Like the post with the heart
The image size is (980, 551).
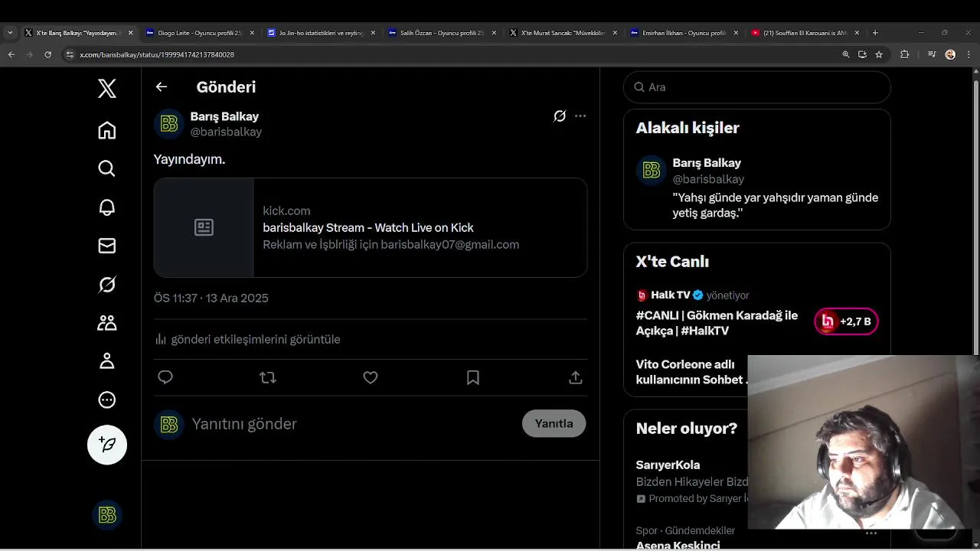[371, 377]
